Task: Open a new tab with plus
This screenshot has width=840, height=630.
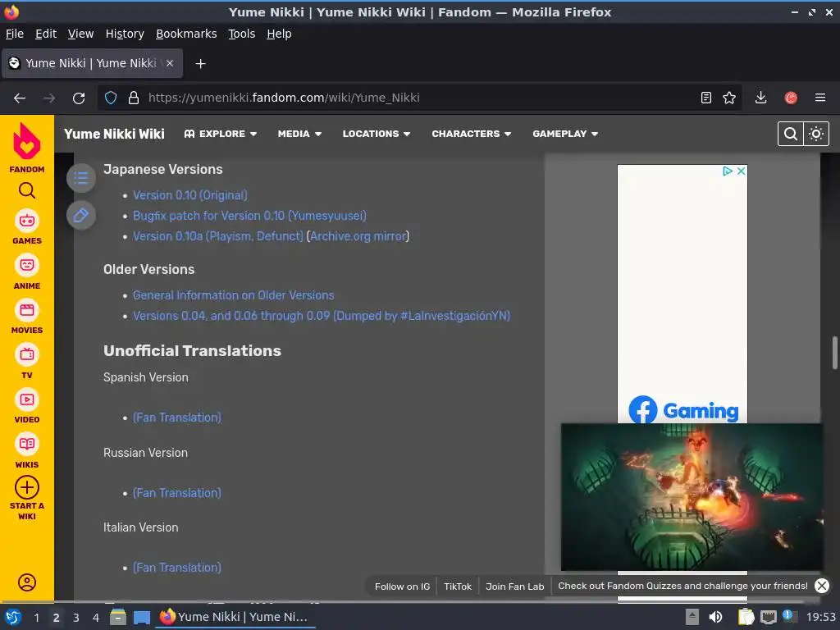Action: point(200,64)
